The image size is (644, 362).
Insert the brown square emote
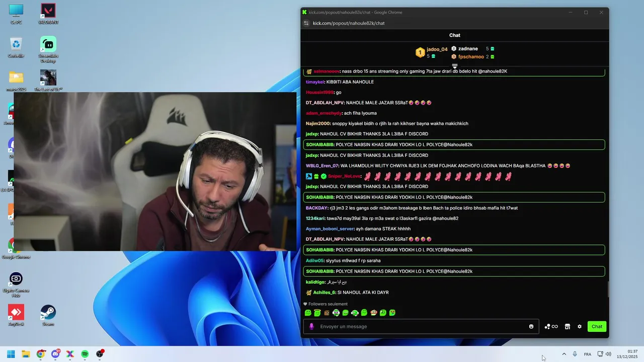[x=327, y=313]
